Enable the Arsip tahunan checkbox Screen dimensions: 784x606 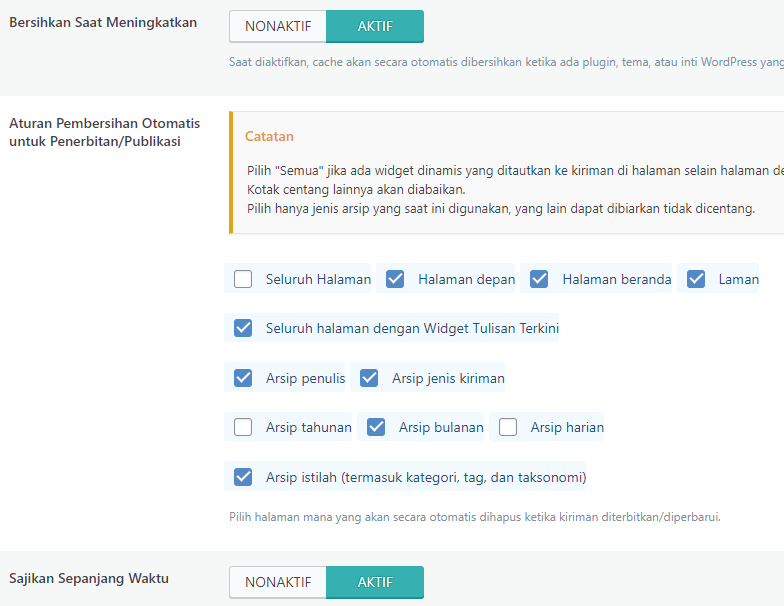(243, 427)
